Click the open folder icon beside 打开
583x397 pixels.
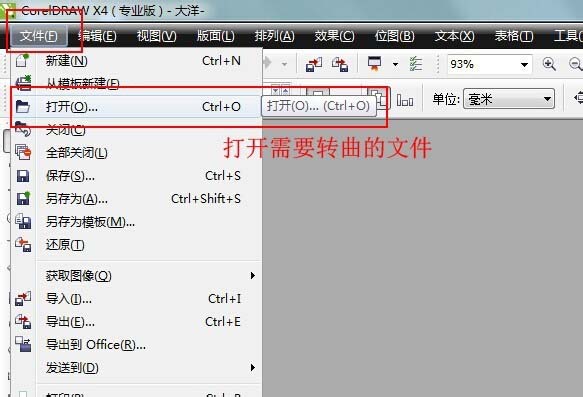[x=22, y=107]
